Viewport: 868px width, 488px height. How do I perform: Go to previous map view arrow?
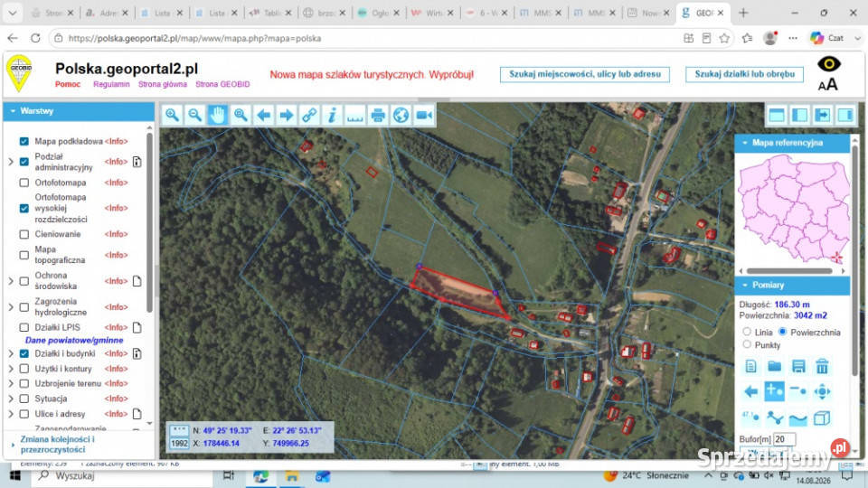coord(263,115)
